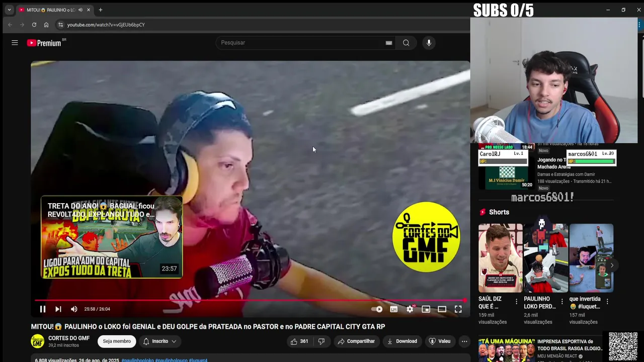
Task: Open the Short SAÚL DIZ QUE É thumbnail
Action: [x=500, y=258]
